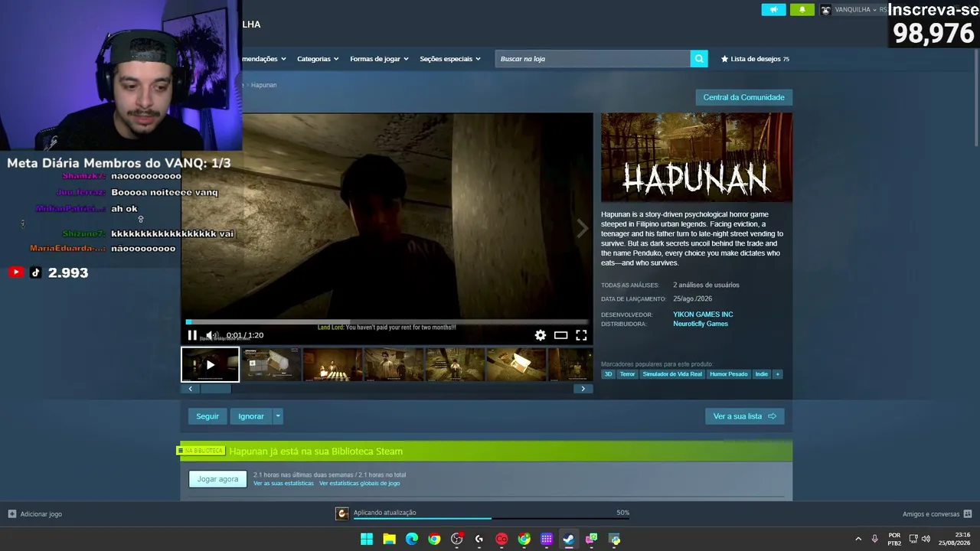Screen dimensions: 980x551
Task: Pause the Hapunan trailer
Action: pyautogui.click(x=192, y=335)
